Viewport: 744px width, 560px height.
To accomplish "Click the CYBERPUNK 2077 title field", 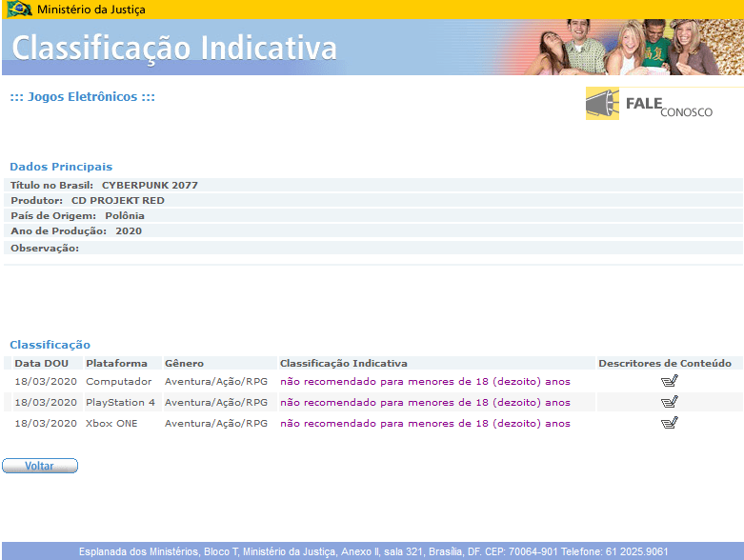I will [372, 185].
